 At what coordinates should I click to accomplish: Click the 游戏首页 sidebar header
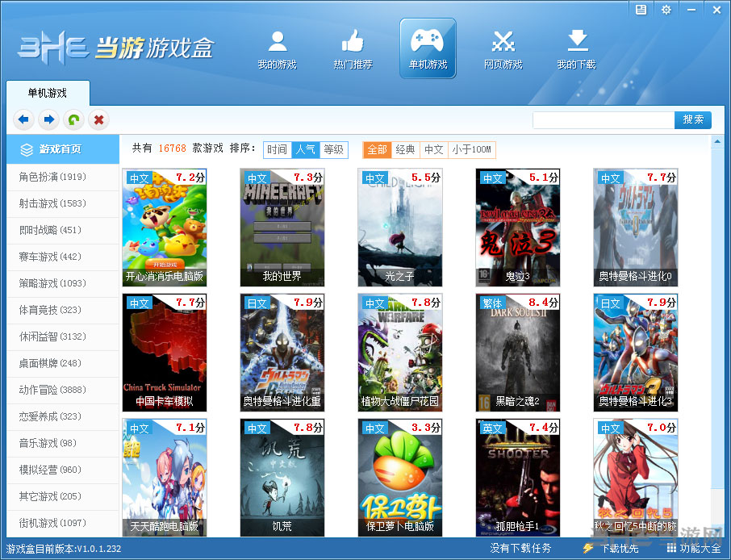click(x=63, y=149)
